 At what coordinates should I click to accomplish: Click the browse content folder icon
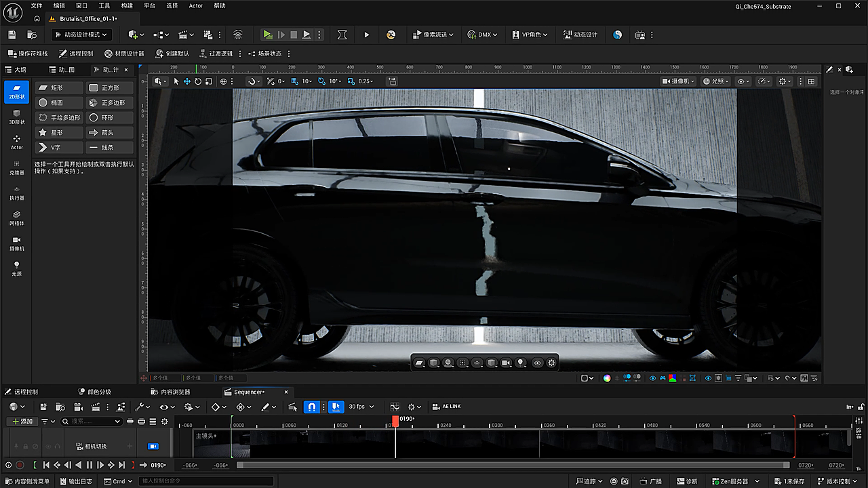point(32,35)
